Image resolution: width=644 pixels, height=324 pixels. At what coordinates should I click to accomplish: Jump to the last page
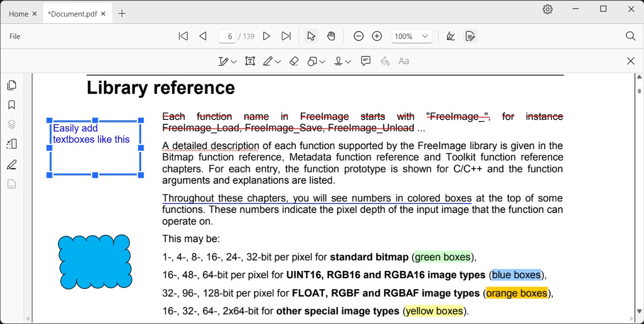286,36
